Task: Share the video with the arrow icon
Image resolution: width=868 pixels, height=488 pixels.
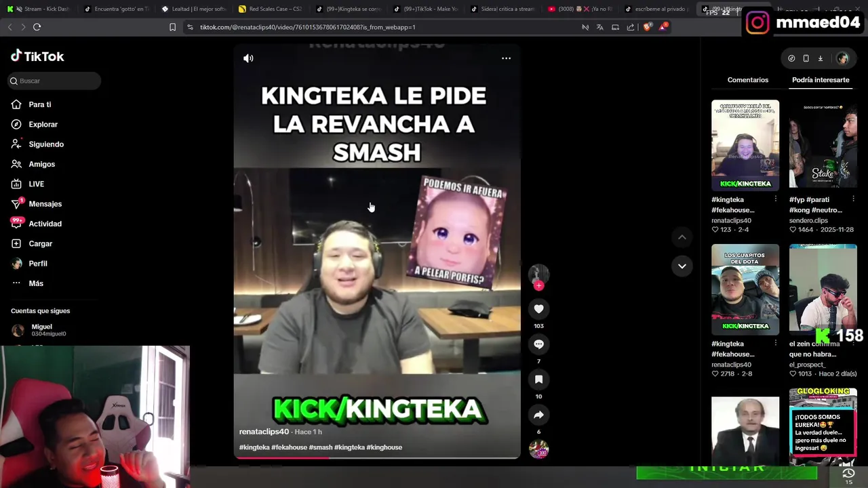Action: 538,415
